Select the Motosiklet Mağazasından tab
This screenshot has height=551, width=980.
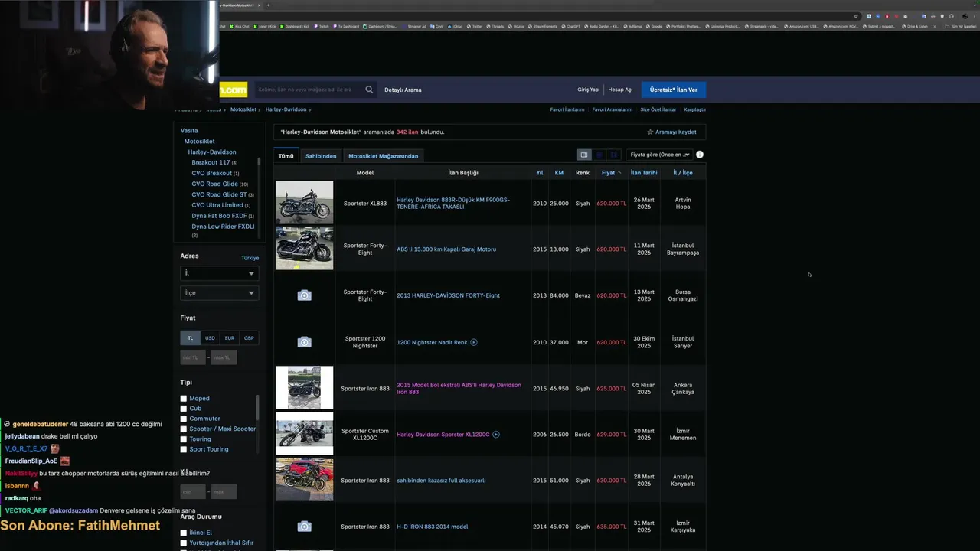point(384,156)
